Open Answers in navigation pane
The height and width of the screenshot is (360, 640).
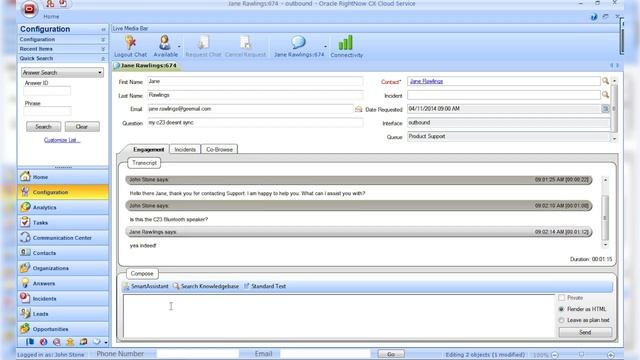coord(63,283)
